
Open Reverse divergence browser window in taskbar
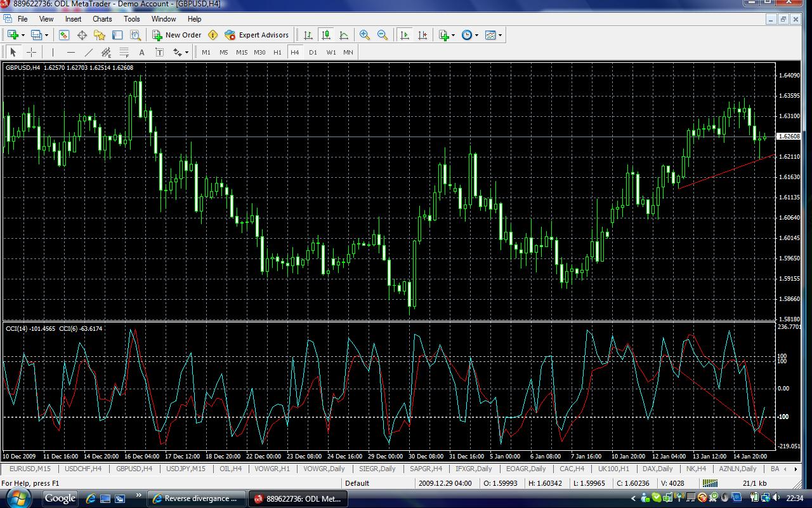point(195,498)
